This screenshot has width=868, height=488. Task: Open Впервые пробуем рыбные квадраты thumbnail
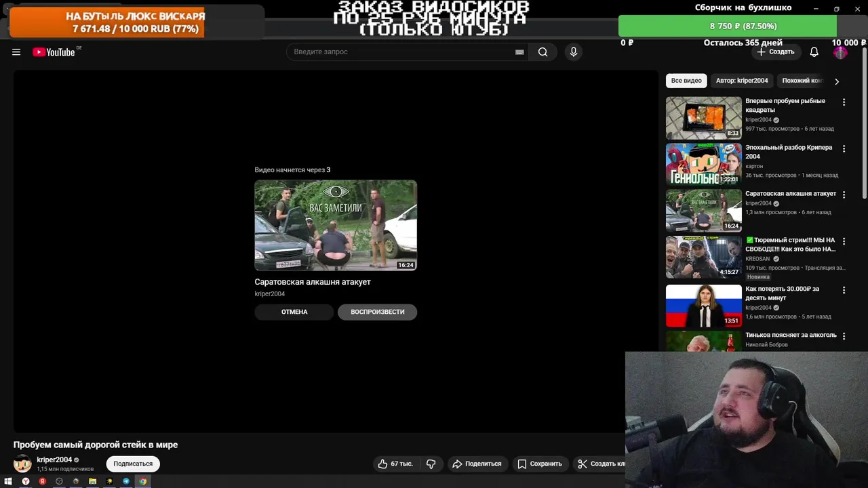[704, 118]
